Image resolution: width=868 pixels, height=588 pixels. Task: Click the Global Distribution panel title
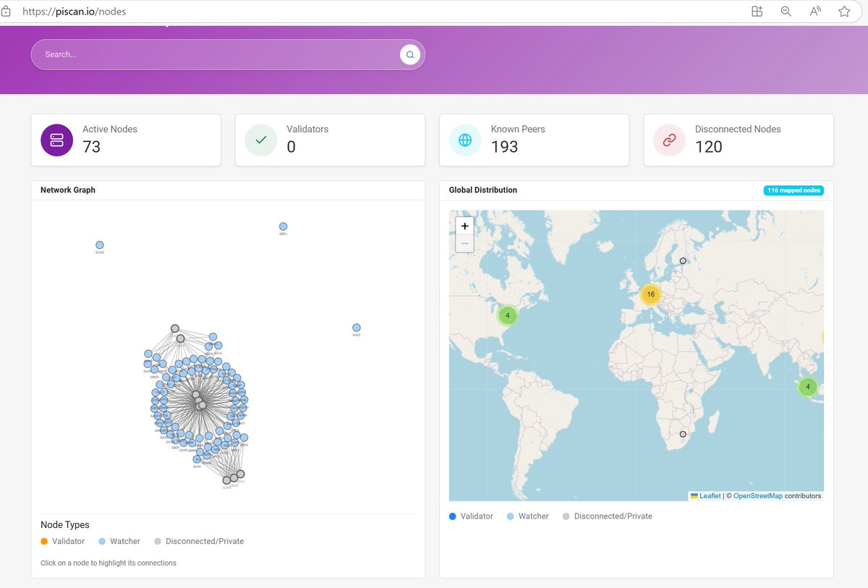[x=483, y=190]
